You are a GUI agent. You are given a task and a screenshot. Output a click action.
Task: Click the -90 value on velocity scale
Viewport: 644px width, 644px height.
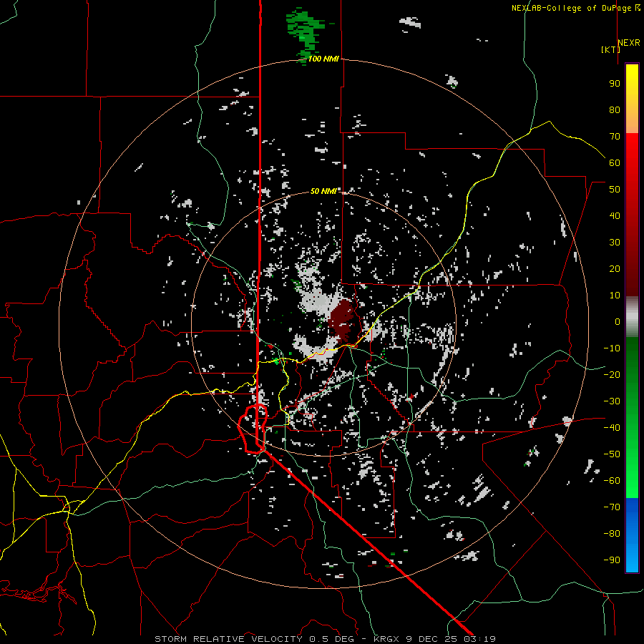point(612,560)
